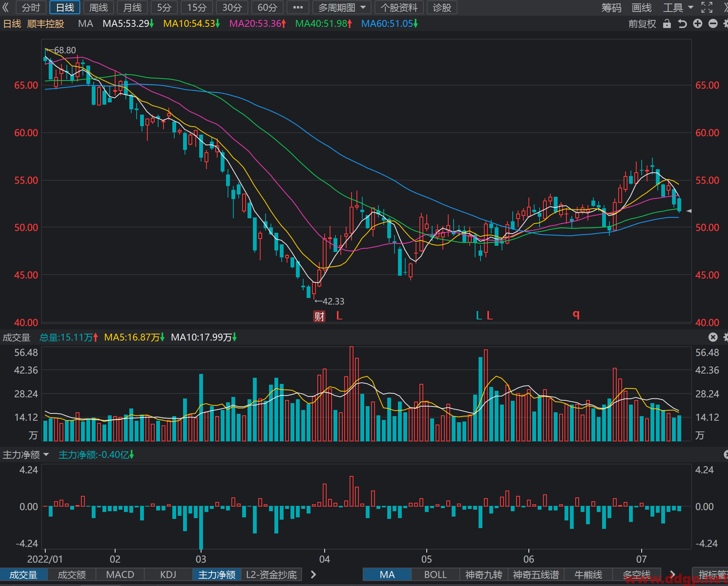Click the collapse double-chevron at top left

(x=5, y=7)
